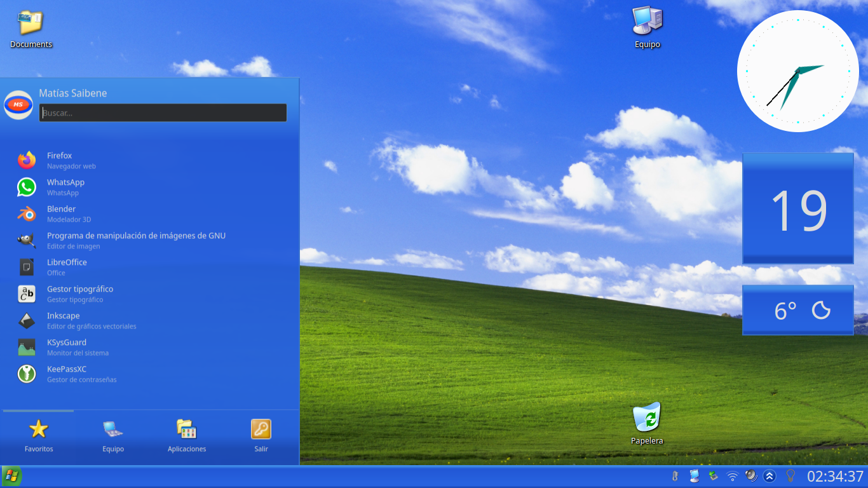Open KSysGuard system monitor
Screen dimensions: 868x488
point(151,347)
